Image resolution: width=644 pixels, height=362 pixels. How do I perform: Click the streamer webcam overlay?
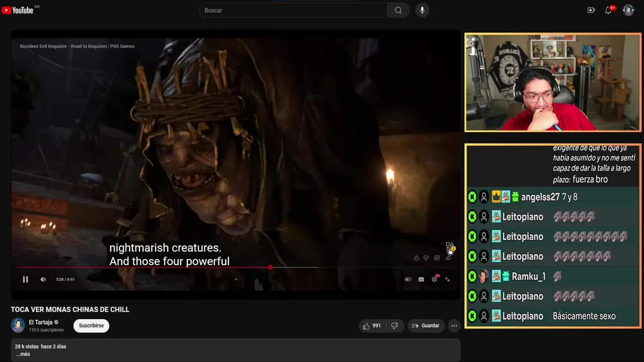552,82
